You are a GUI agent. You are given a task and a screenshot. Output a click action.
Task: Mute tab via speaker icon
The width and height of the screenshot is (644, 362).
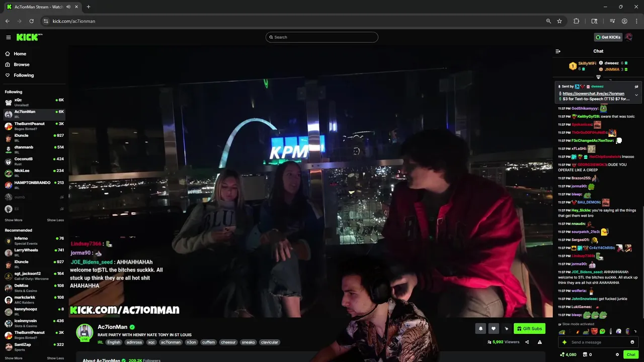tap(68, 7)
